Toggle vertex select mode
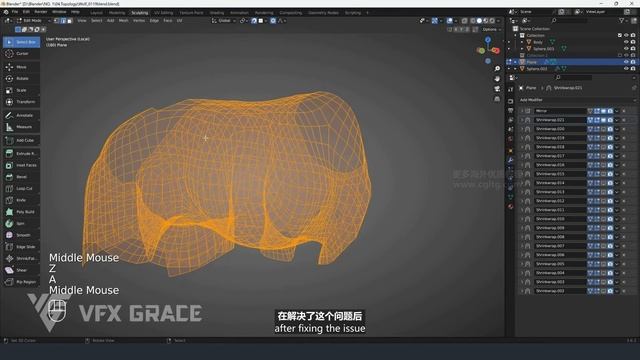Viewport: 640px width, 360px height. pos(57,20)
